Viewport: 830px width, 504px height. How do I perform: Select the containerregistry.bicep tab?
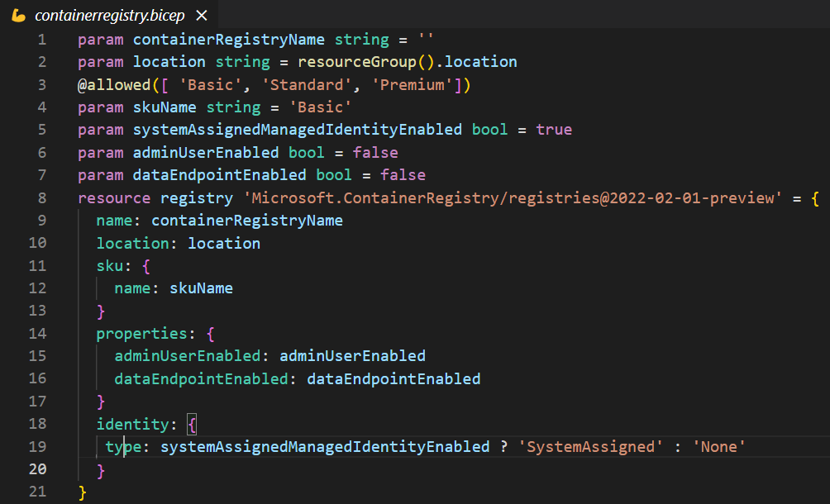pyautogui.click(x=109, y=16)
